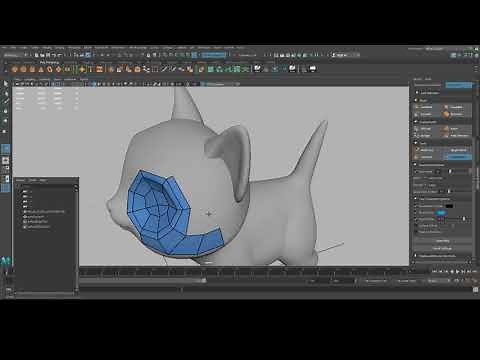Create a polygon torus from the shelf
Viewport: 480px width, 360px height.
[50, 69]
